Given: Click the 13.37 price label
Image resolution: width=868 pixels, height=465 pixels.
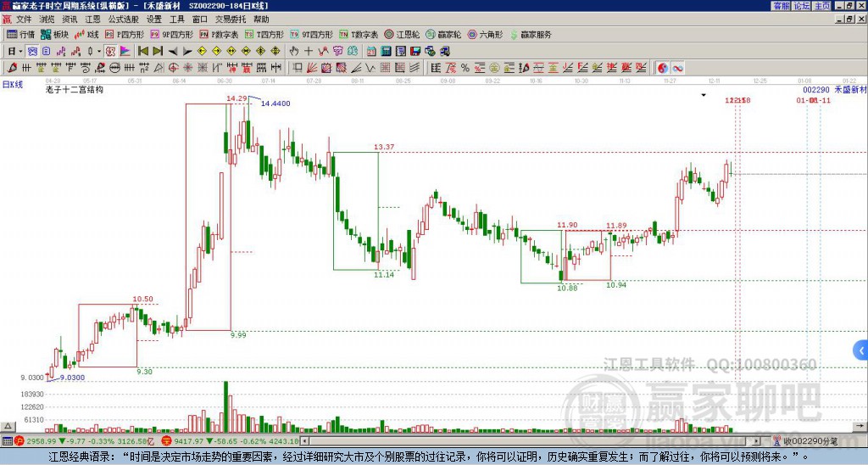Looking at the screenshot, I should click(384, 147).
